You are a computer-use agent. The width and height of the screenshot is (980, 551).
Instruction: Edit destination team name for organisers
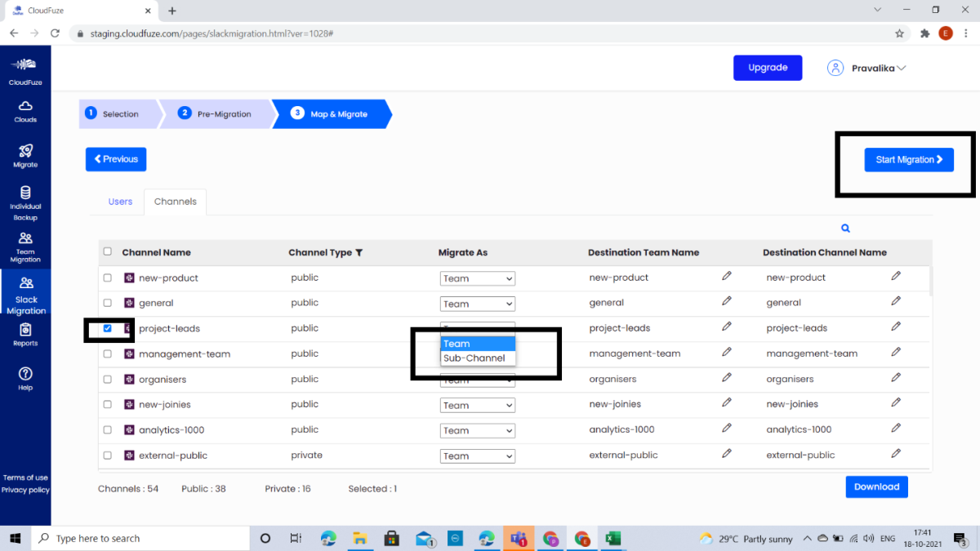727,378
